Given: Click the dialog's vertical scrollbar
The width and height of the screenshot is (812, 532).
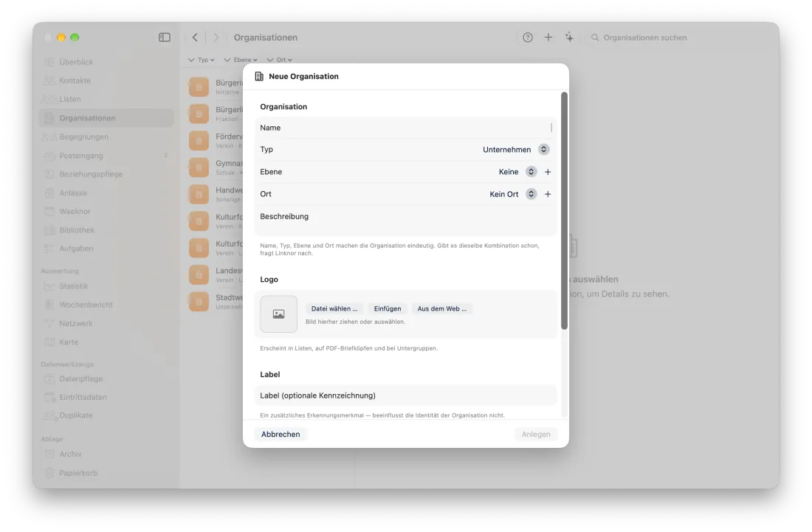Looking at the screenshot, I should point(565,210).
